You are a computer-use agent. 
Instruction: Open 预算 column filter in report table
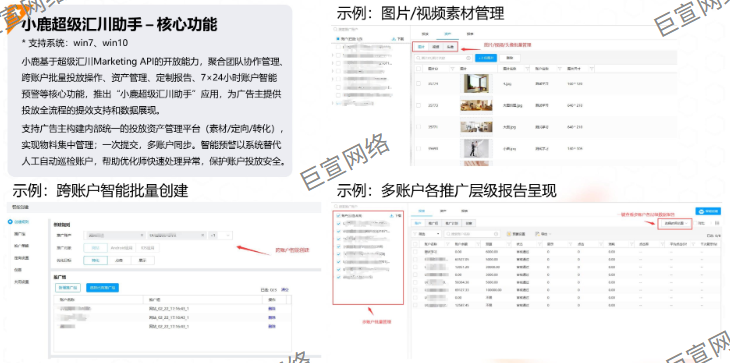pyautogui.click(x=508, y=243)
